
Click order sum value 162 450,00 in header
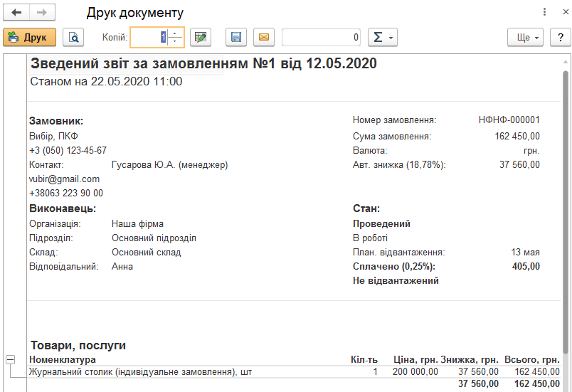[x=517, y=137]
